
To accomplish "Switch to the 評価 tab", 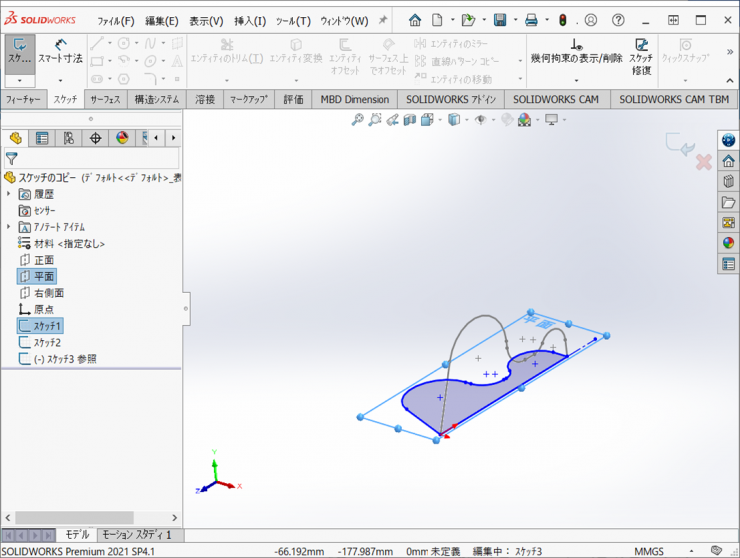I will point(293,99).
